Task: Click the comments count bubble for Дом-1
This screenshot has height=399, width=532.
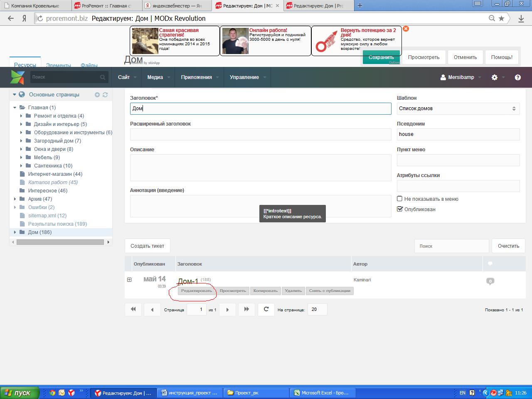Action: (x=490, y=281)
